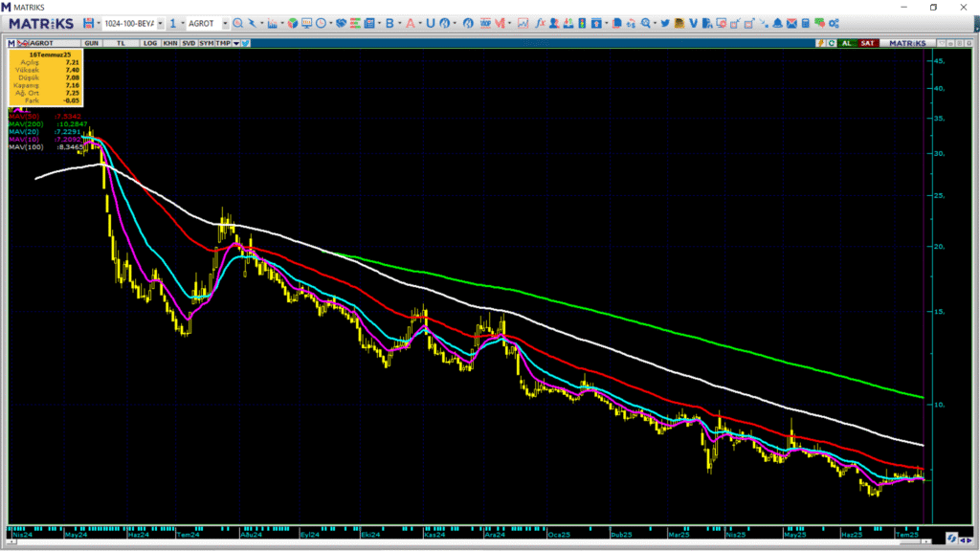Viewport: 980px width, 551px height.
Task: Click the green AL buy button
Action: coord(847,43)
